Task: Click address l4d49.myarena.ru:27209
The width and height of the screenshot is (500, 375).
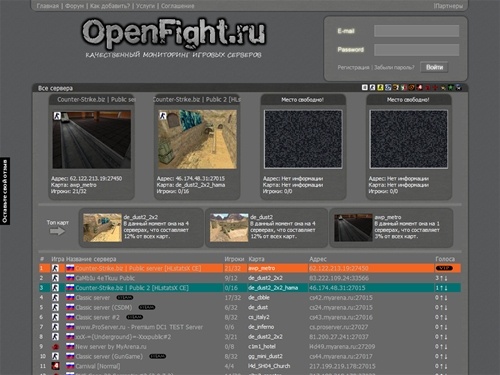Action: tap(342, 346)
